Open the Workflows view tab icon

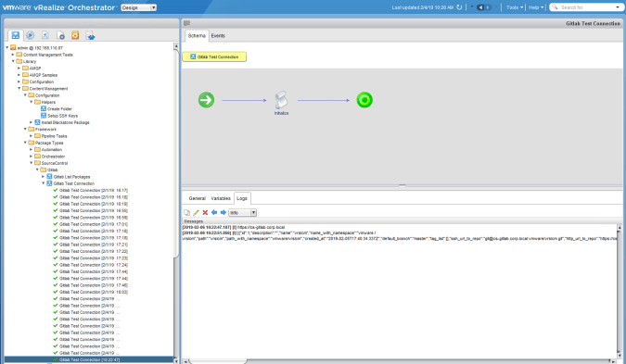tap(15, 35)
